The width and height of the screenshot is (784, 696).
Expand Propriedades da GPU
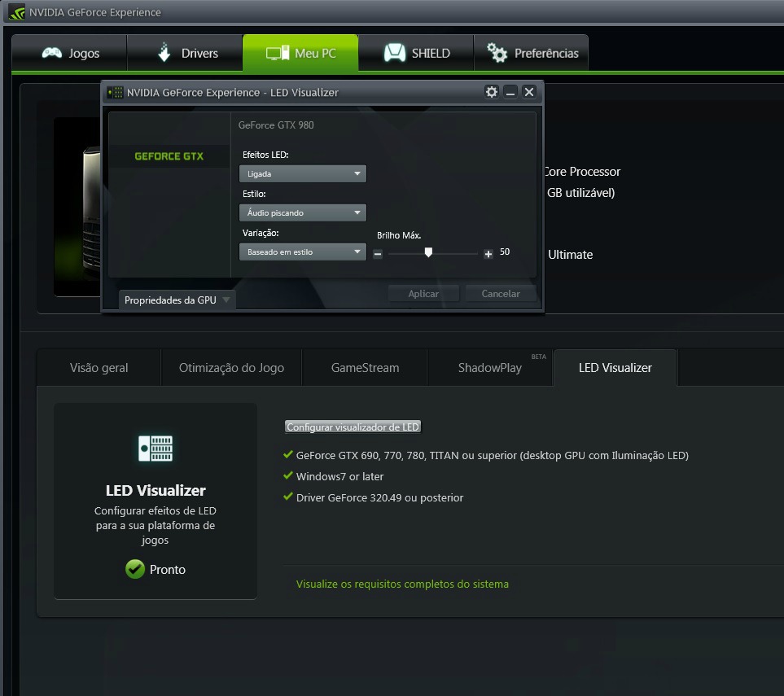(x=177, y=300)
